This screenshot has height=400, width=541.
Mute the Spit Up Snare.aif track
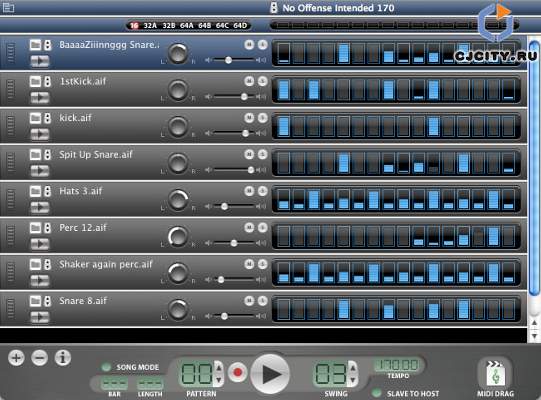click(x=249, y=154)
